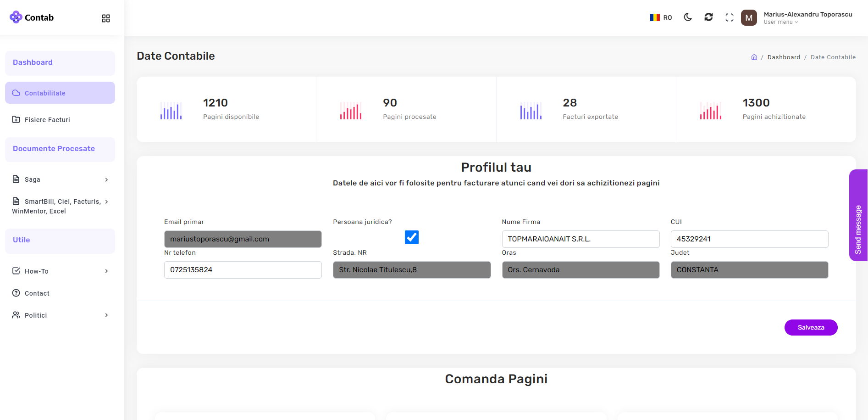Switch to dark mode moon icon

click(x=688, y=17)
